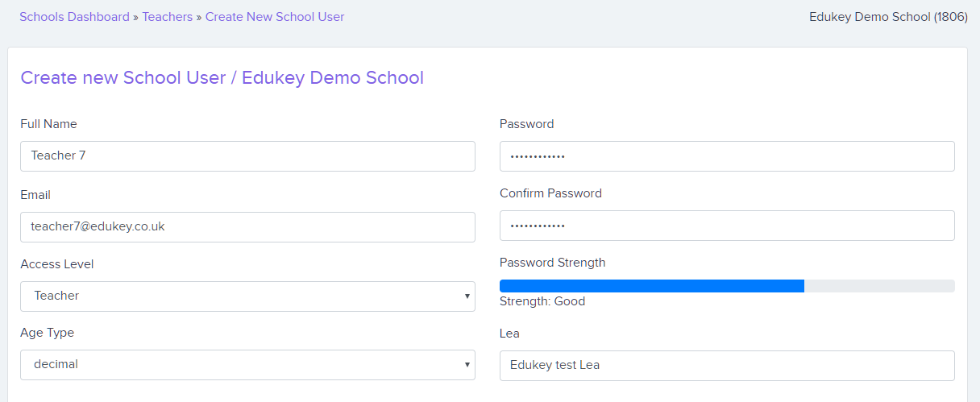Click the blue Password Strength progress bar
The image size is (980, 402).
pyautogui.click(x=652, y=286)
